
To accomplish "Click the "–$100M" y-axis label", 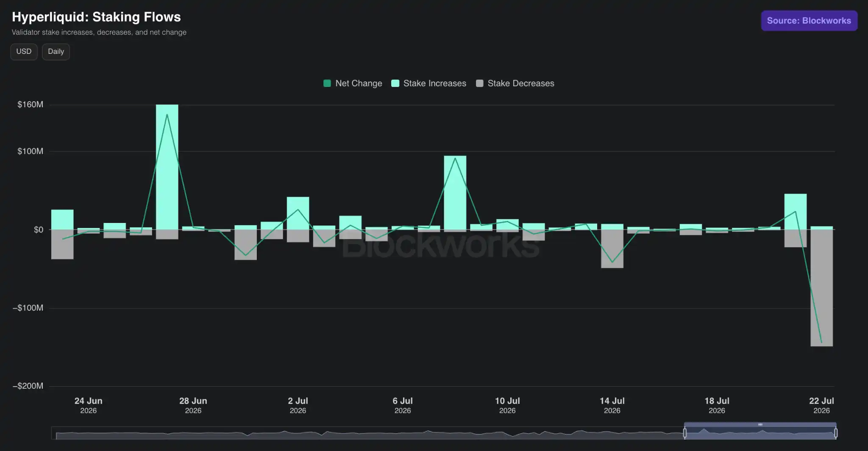I will pyautogui.click(x=28, y=308).
